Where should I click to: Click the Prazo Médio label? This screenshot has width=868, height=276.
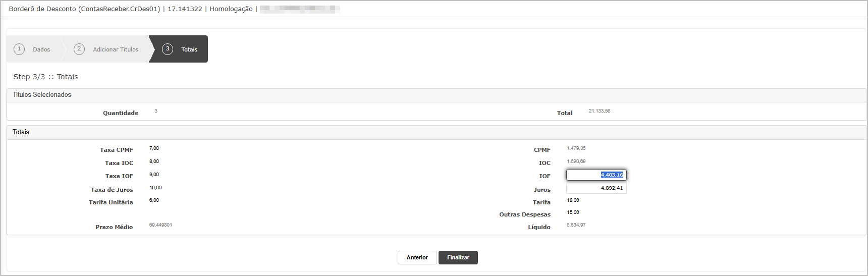tap(114, 227)
